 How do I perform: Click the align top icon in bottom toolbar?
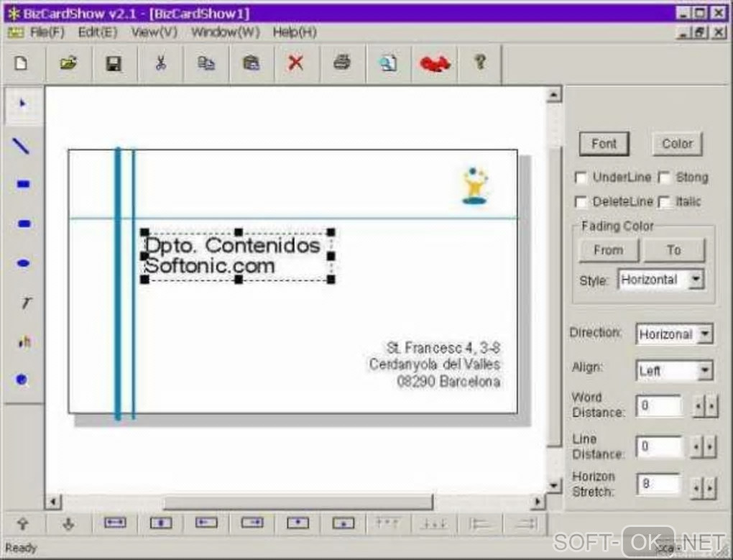(x=298, y=523)
